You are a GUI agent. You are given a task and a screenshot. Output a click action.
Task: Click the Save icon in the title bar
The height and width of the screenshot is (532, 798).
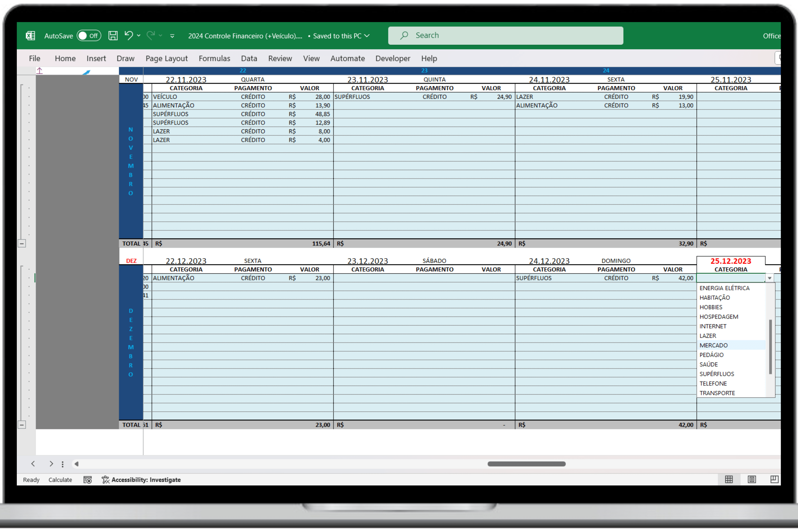(x=113, y=36)
